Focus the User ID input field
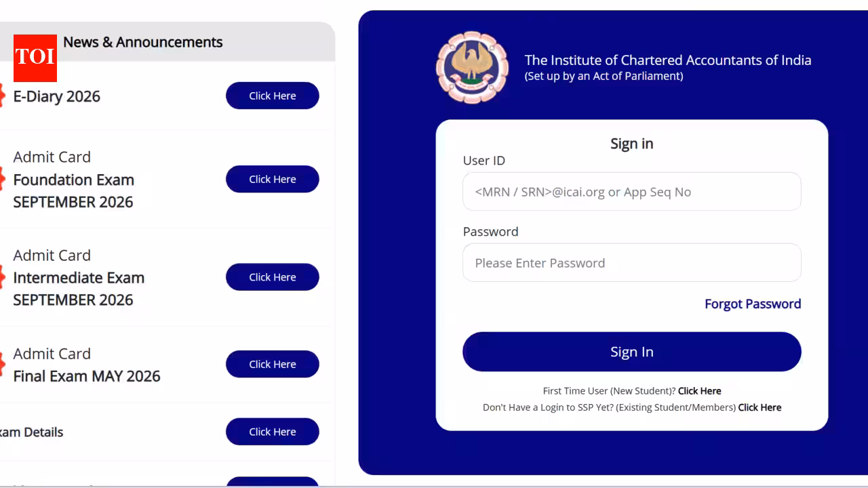This screenshot has width=868, height=488. pos(632,191)
